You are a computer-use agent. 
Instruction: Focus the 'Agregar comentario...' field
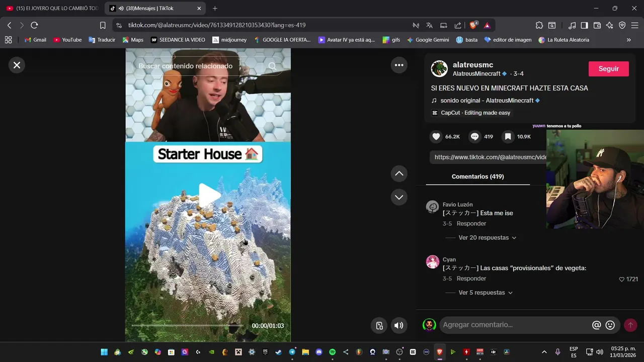[x=516, y=325]
